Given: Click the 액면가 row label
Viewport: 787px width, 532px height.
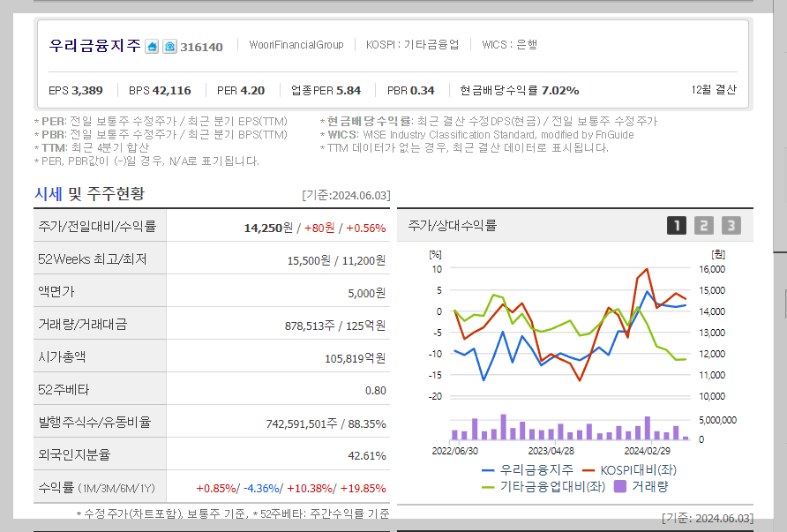Looking at the screenshot, I should [56, 292].
